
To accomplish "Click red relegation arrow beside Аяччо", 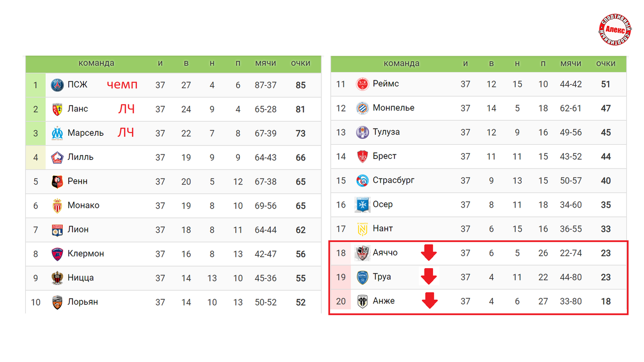I will click(x=429, y=252).
